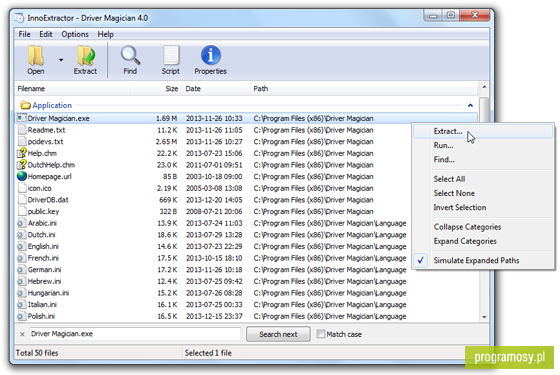
Task: Sort by the Size column header
Action: (156, 89)
